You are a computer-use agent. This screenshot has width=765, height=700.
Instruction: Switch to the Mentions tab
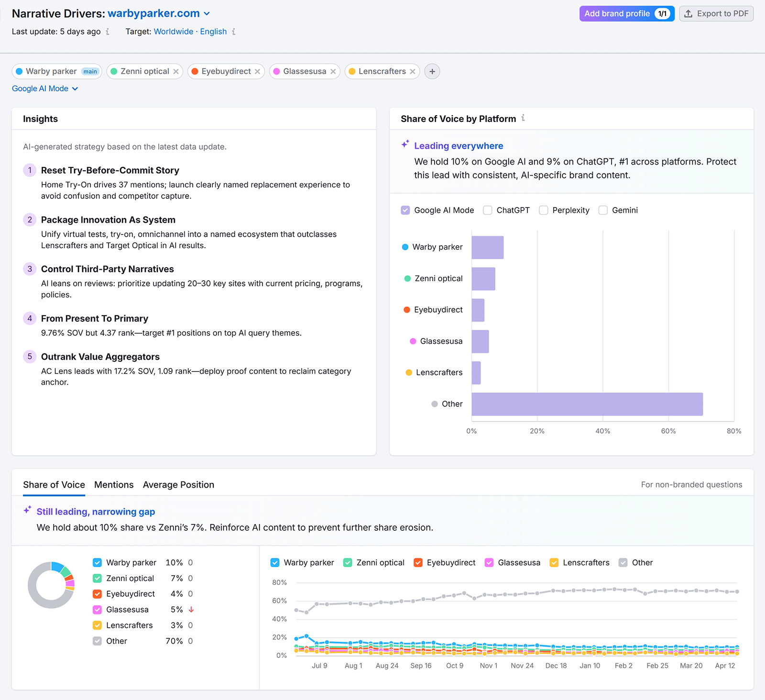[x=114, y=485]
